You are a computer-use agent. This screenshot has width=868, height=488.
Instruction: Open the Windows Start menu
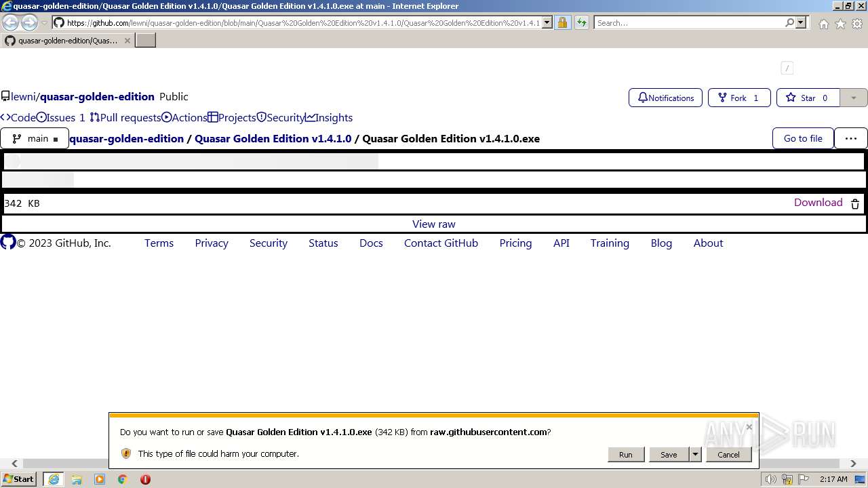(x=19, y=479)
